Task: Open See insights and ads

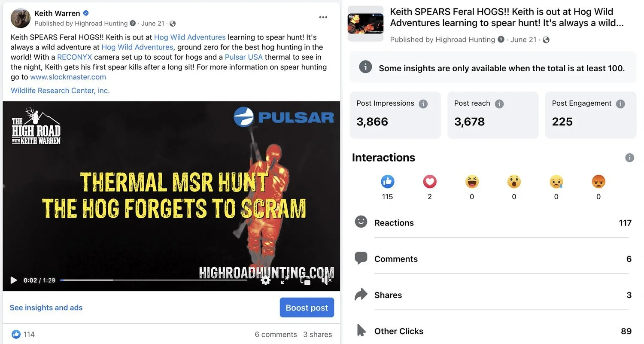Action: pos(46,307)
